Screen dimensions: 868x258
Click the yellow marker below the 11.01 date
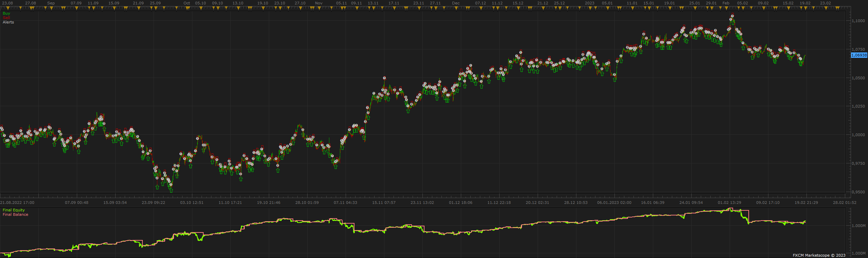tap(632, 8)
